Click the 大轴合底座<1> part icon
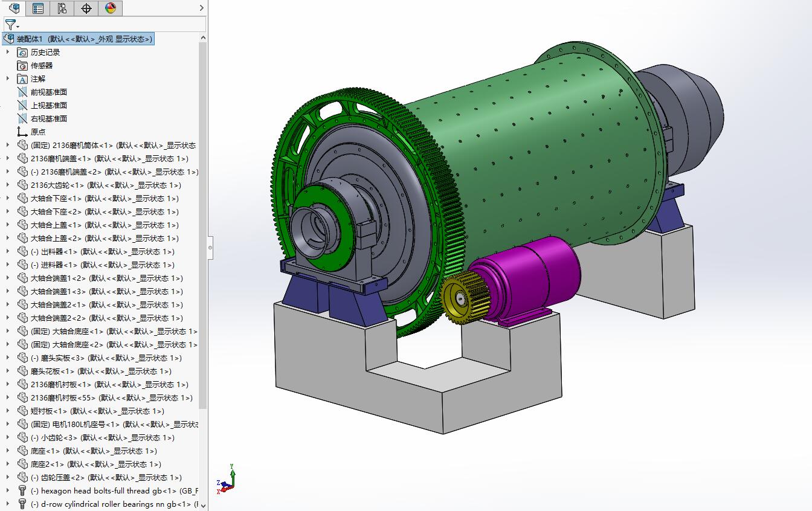Image resolution: width=812 pixels, height=511 pixels. [x=22, y=331]
